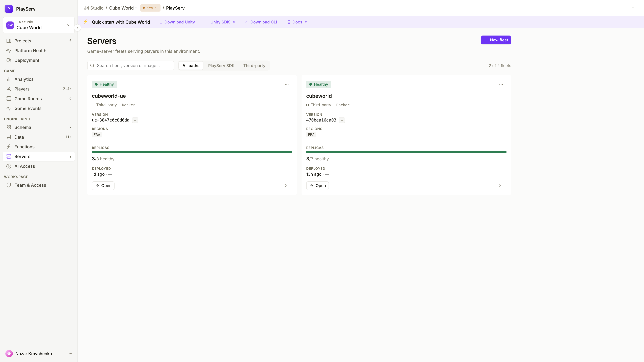644x362 pixels.
Task: Open cubeworld fleet options ellipsis menu
Action: click(501, 84)
